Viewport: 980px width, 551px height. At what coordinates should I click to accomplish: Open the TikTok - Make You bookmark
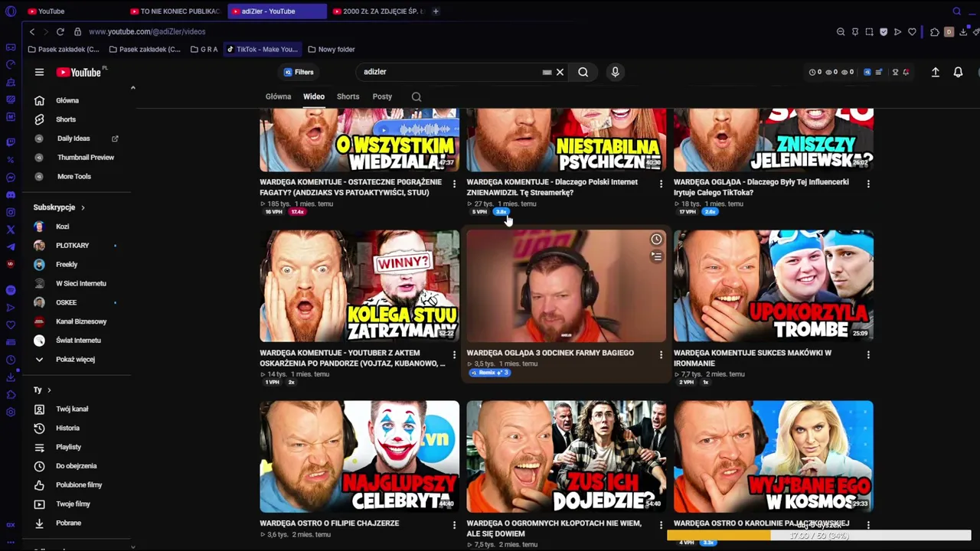point(262,49)
